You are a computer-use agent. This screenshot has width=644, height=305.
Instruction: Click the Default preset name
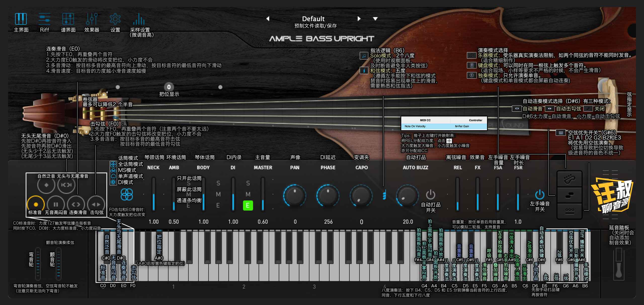313,19
